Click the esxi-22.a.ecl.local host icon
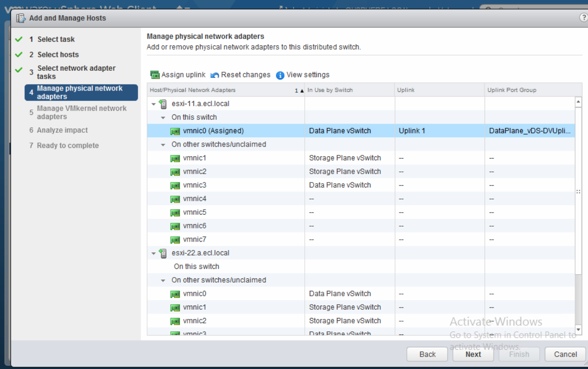588x369 pixels. coord(163,253)
